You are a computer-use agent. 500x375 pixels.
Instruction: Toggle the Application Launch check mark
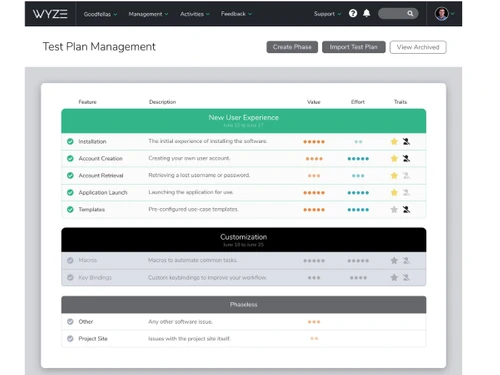click(70, 192)
